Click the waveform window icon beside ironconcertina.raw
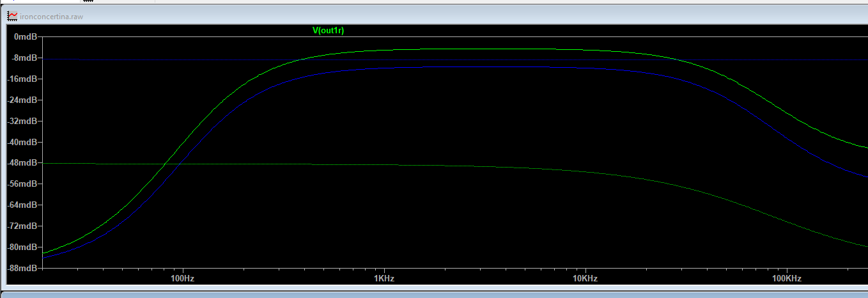Image resolution: width=868 pixels, height=298 pixels. click(12, 16)
